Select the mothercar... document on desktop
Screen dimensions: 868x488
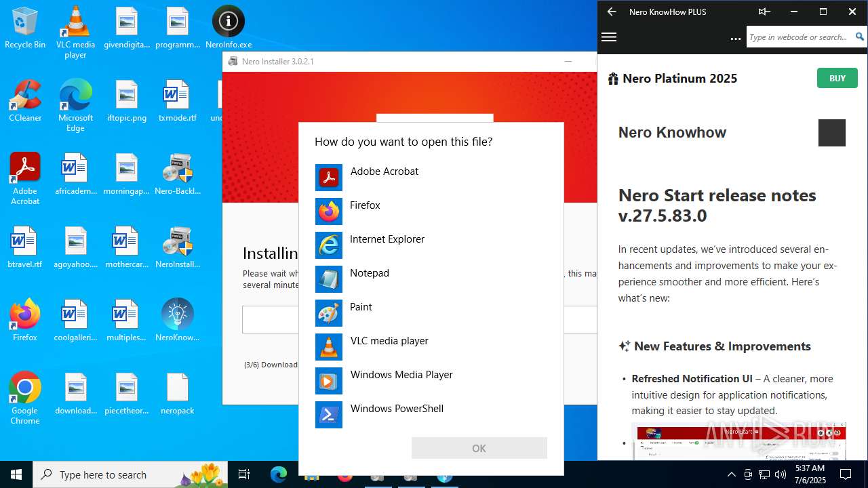(127, 247)
